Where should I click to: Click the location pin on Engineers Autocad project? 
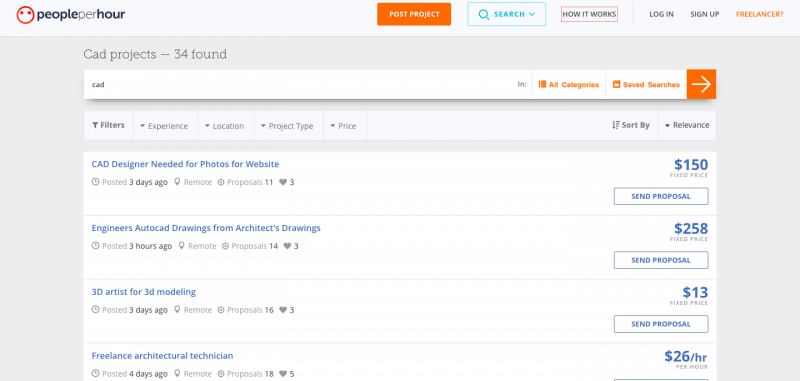182,246
